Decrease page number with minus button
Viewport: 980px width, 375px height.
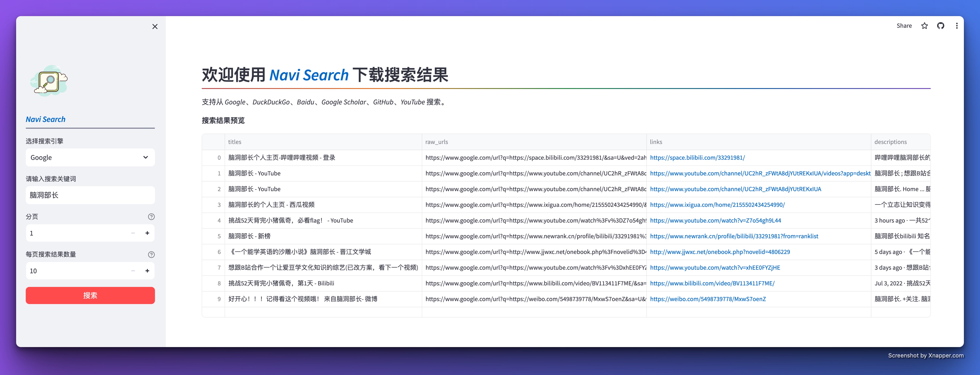(133, 233)
